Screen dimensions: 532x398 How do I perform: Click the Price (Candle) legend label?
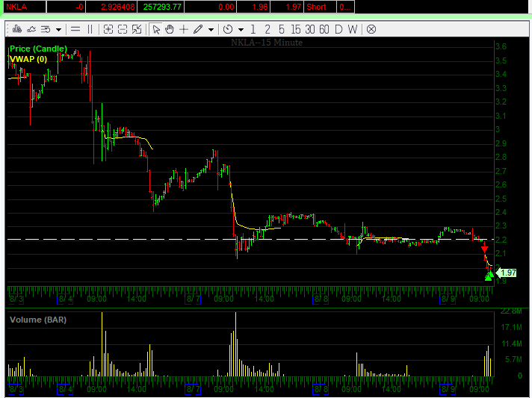click(38, 49)
